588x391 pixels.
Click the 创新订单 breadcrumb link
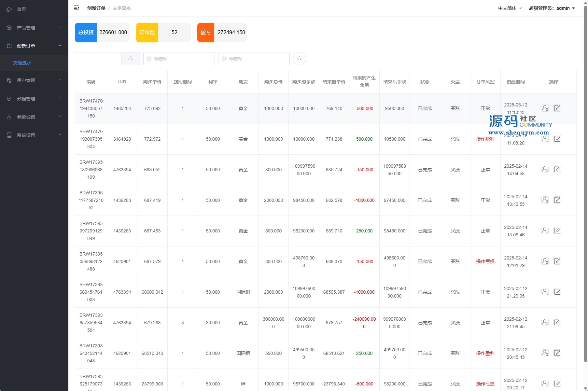point(96,8)
